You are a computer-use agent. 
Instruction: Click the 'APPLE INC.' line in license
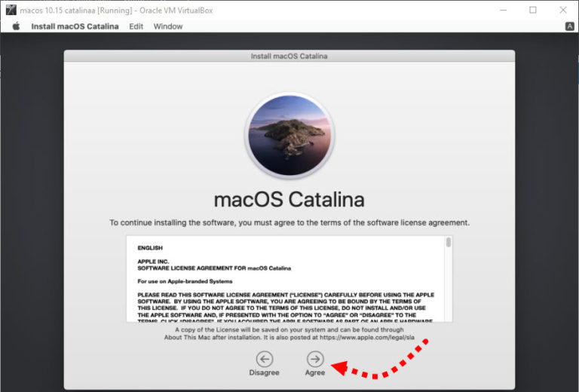coord(153,262)
